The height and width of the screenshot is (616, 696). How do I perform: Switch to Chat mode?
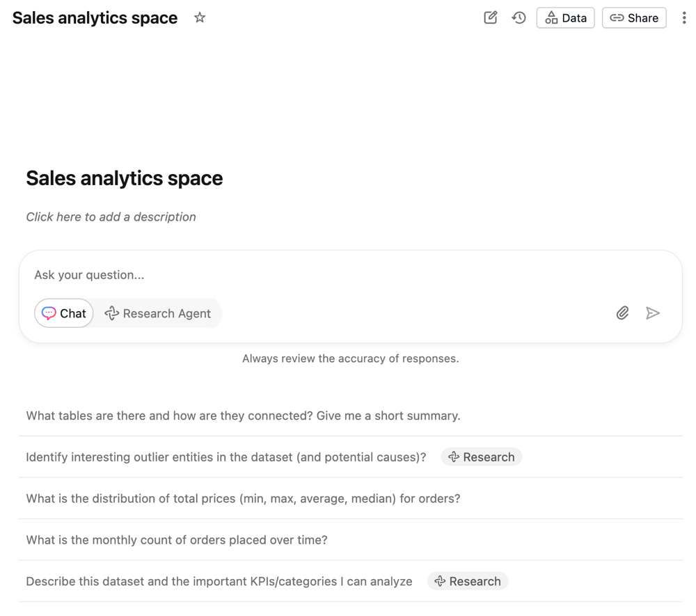click(x=64, y=313)
